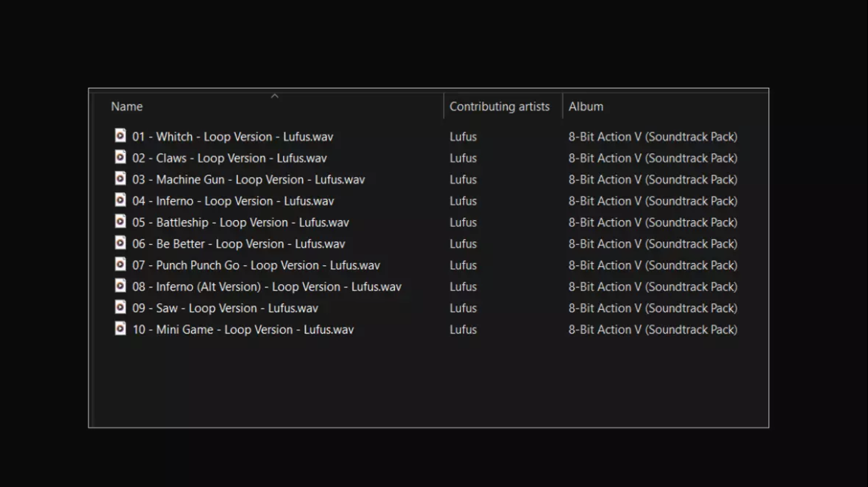Click the audio file icon for 08 - Inferno (Alt Version)
Image resolution: width=868 pixels, height=487 pixels.
pos(120,286)
